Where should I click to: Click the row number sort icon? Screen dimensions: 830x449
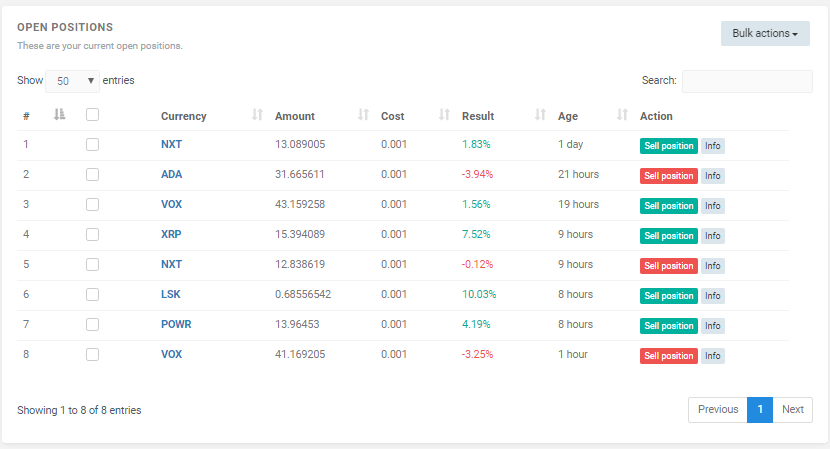click(x=59, y=115)
